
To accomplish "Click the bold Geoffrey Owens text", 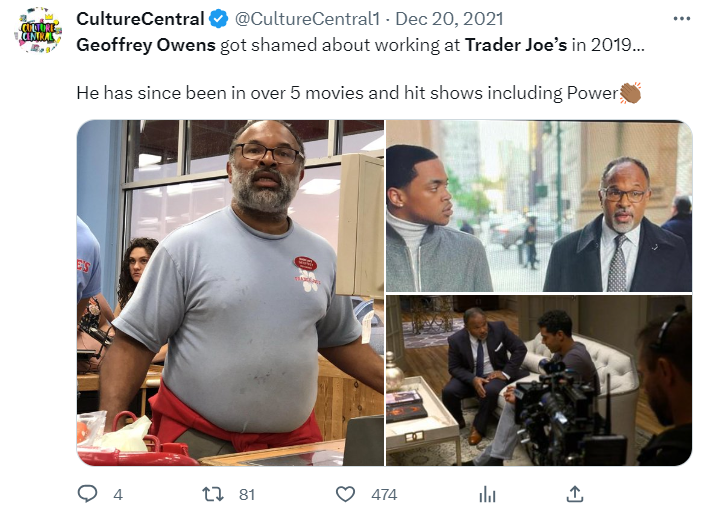I will [146, 45].
